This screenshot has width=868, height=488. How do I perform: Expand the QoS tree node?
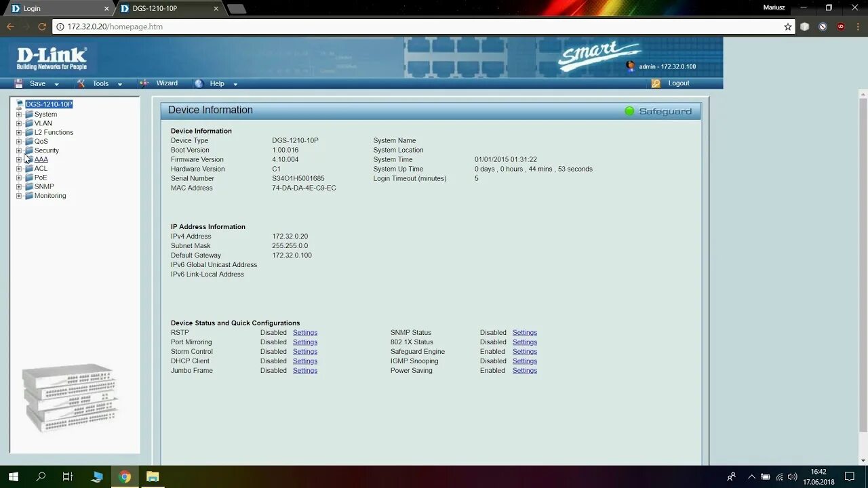(x=19, y=142)
